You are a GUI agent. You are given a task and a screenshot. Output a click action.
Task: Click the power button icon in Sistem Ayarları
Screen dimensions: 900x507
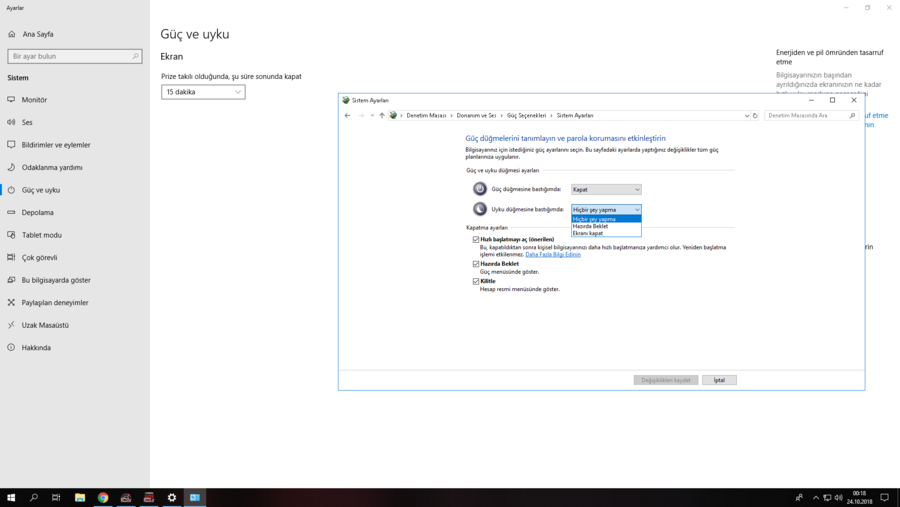click(480, 189)
